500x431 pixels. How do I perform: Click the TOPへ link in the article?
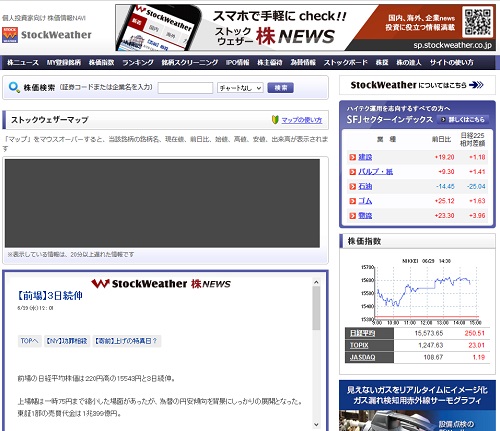coord(29,341)
